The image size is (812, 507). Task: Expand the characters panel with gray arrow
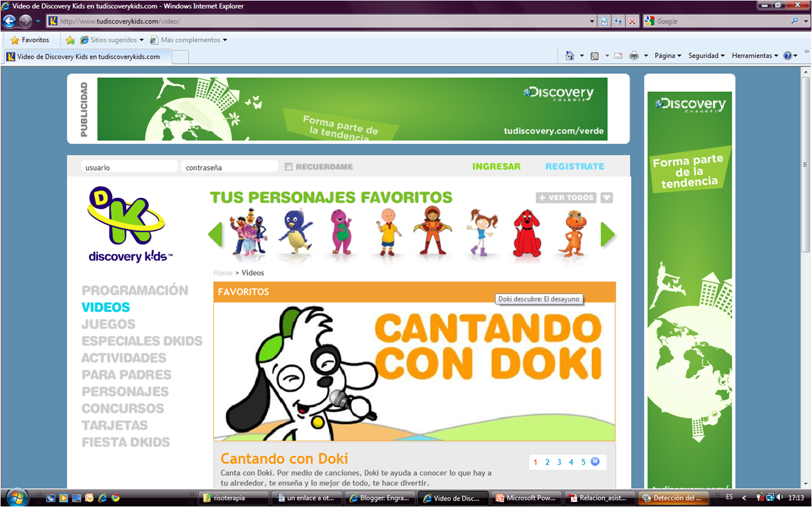606,198
